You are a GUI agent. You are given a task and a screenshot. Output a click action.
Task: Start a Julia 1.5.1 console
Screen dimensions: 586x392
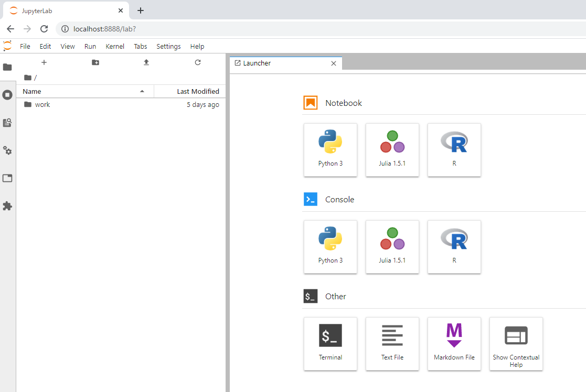coord(392,247)
